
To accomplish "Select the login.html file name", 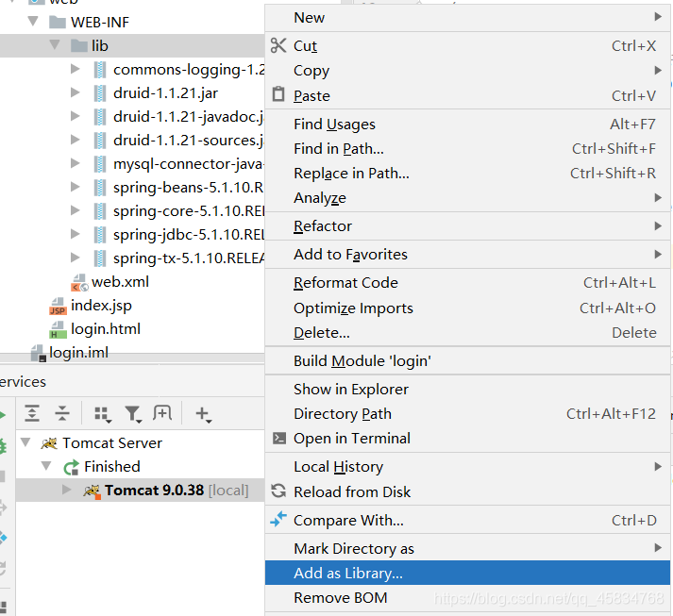I will coord(106,329).
